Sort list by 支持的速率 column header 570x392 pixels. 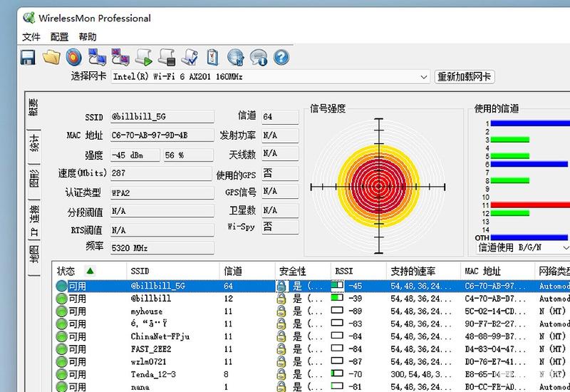[423, 271]
